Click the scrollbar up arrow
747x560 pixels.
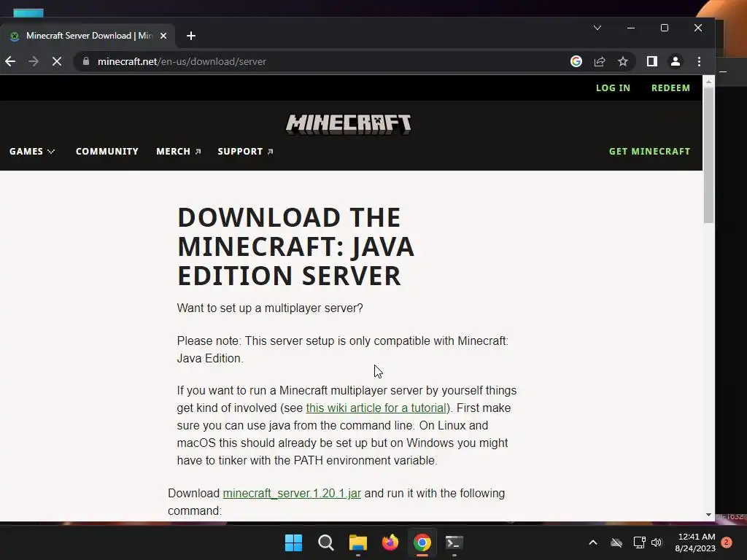click(708, 82)
